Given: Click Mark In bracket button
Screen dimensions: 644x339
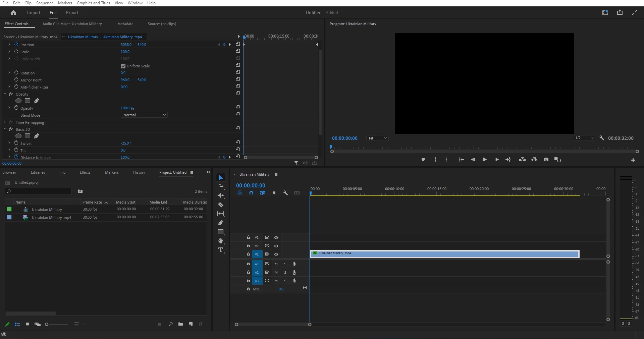Looking at the screenshot, I should (435, 160).
